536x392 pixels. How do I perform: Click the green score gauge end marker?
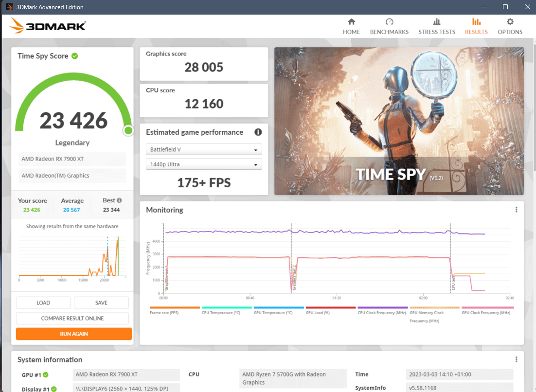(128, 130)
